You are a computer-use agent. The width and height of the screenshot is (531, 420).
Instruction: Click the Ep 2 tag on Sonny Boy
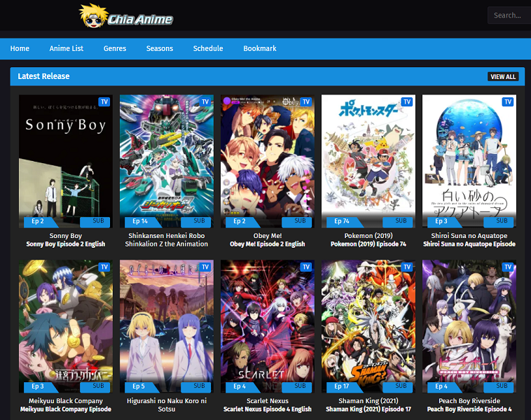point(41,222)
